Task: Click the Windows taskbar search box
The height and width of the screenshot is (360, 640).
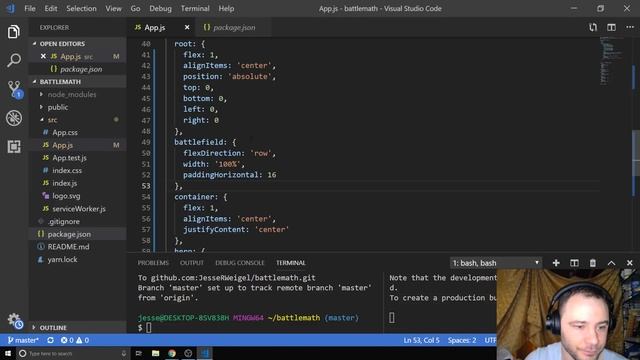Action: [x=73, y=353]
